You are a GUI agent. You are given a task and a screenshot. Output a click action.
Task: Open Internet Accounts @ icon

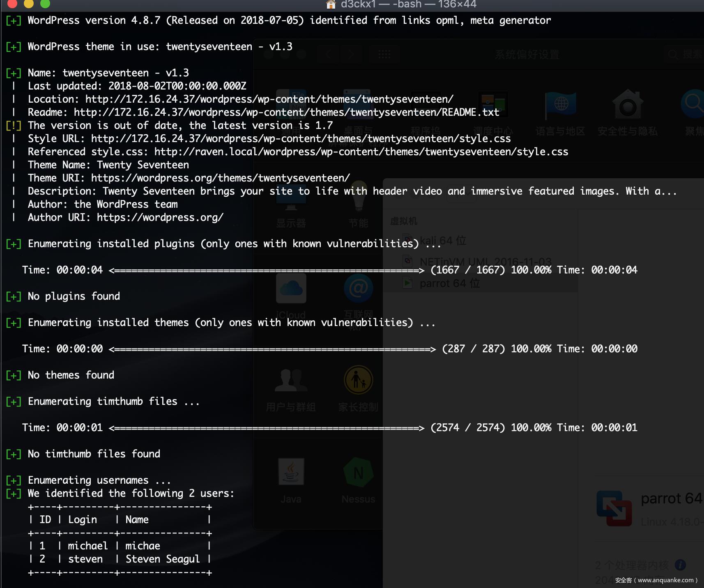point(358,288)
